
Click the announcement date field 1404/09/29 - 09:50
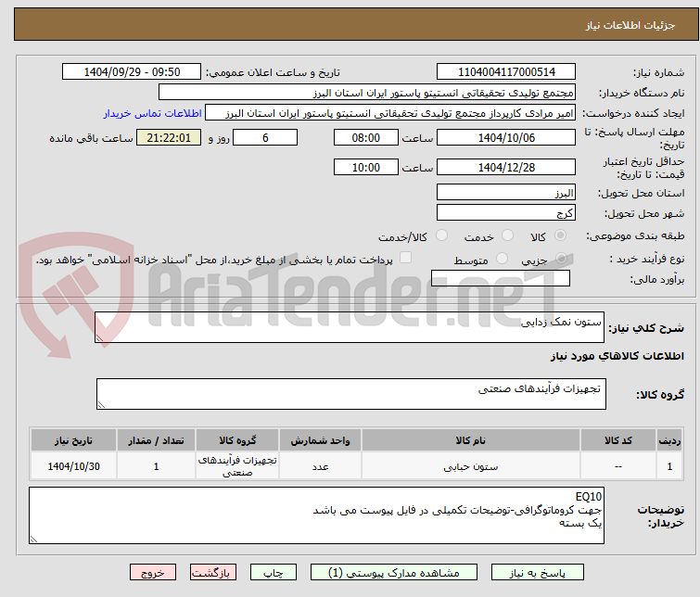132,72
